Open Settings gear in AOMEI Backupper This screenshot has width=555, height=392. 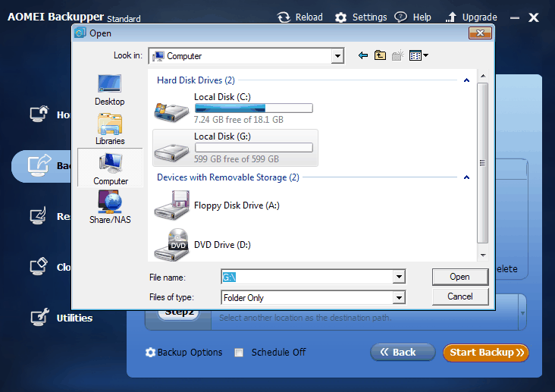pos(341,17)
